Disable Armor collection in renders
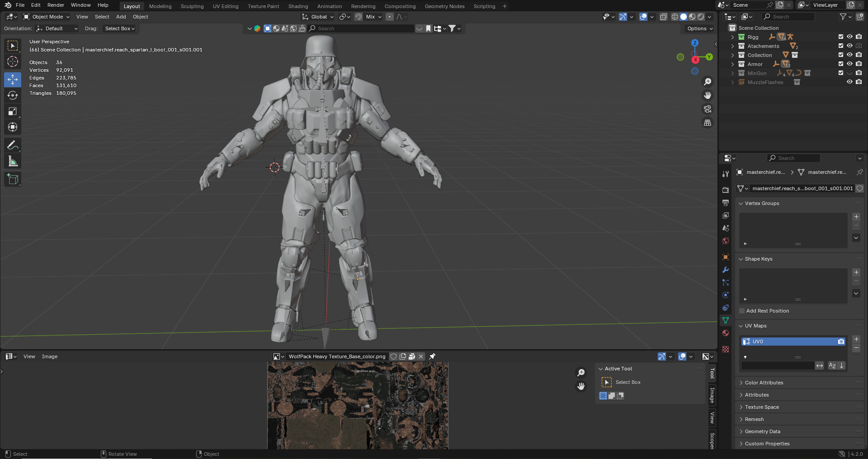 point(859,64)
